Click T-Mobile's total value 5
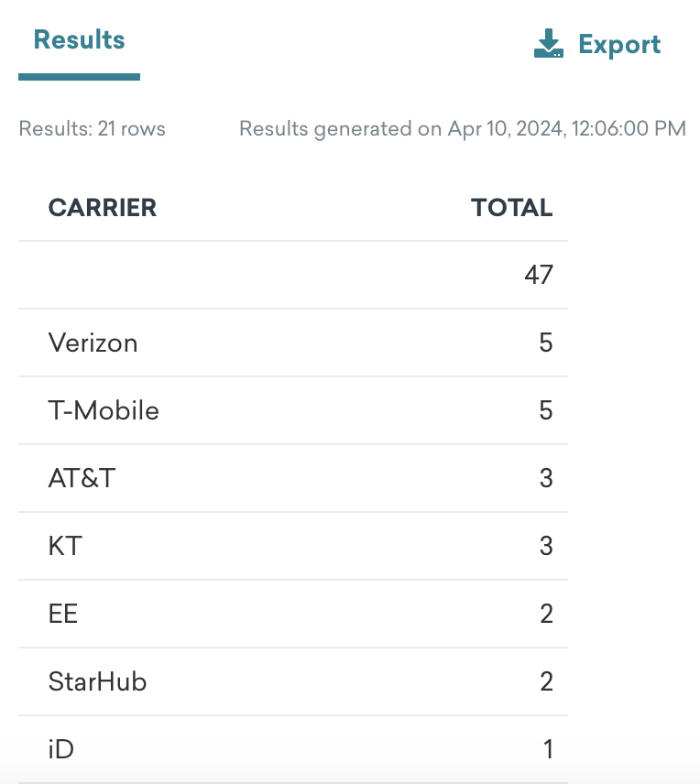This screenshot has height=784, width=700. 546,410
